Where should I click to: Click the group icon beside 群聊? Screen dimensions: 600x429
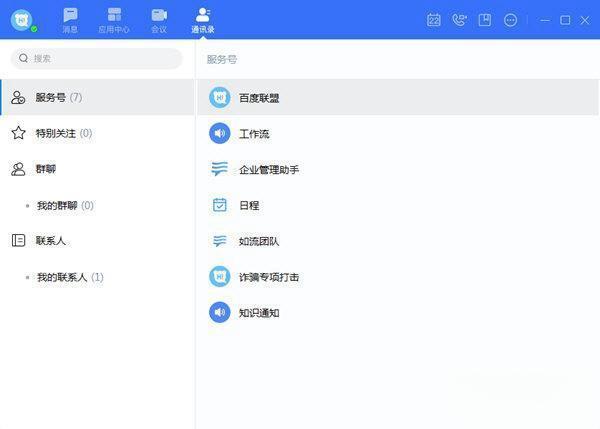(x=18, y=169)
